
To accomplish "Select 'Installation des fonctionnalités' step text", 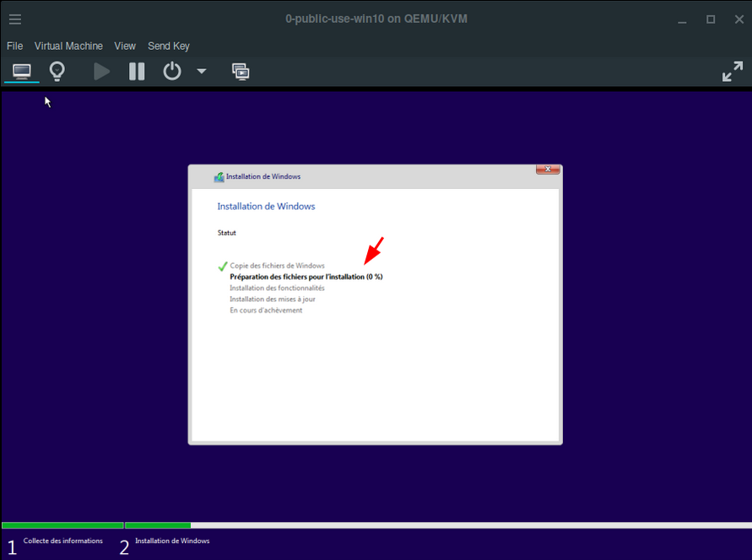I will 277,288.
